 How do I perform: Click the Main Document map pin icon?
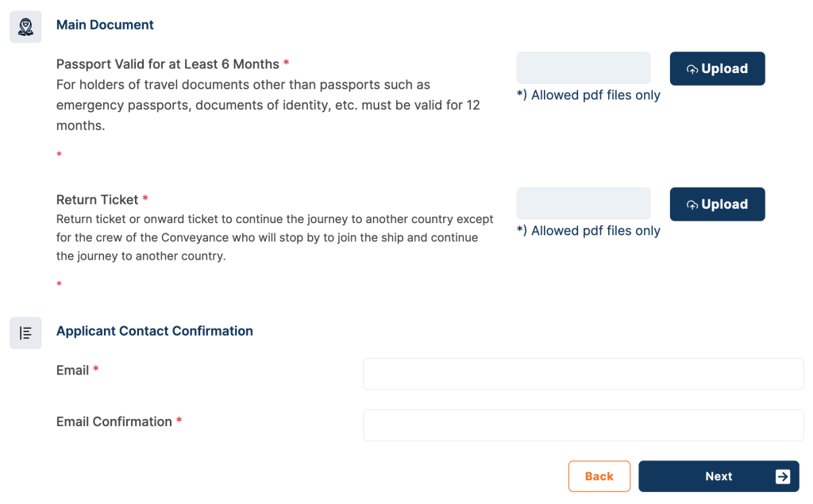tap(25, 26)
